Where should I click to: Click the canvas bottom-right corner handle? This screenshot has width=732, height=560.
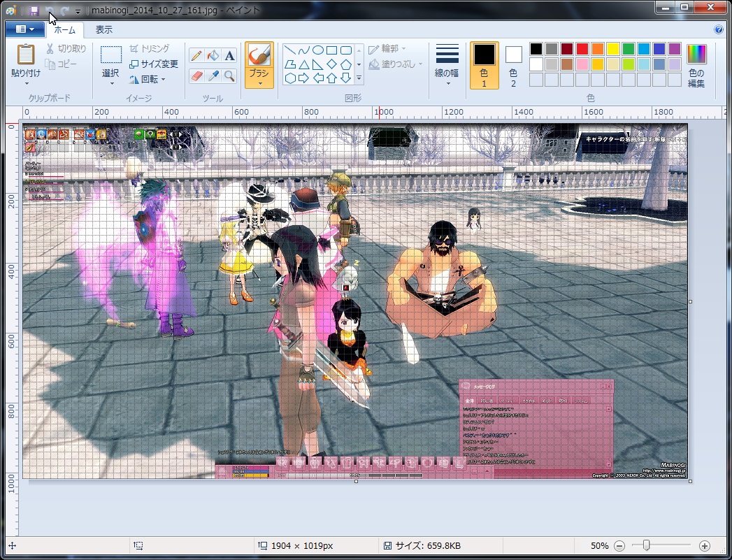pyautogui.click(x=691, y=481)
